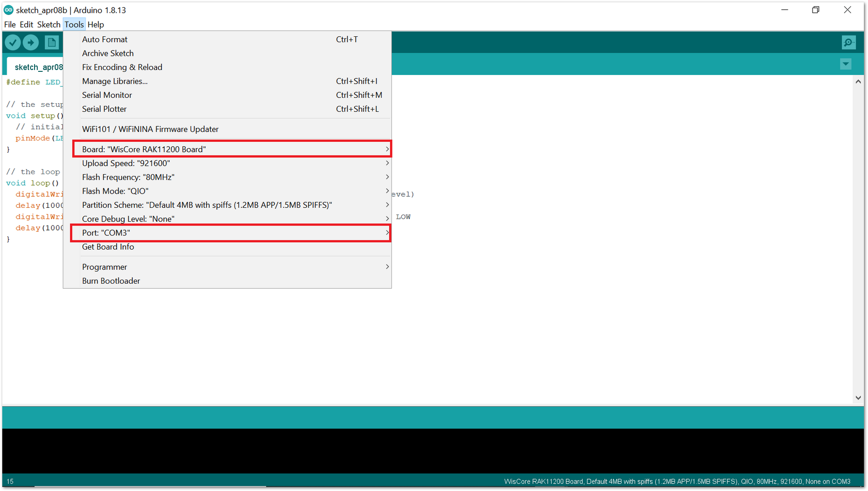Click the #define LED code line
The width and height of the screenshot is (868, 491).
pos(34,82)
